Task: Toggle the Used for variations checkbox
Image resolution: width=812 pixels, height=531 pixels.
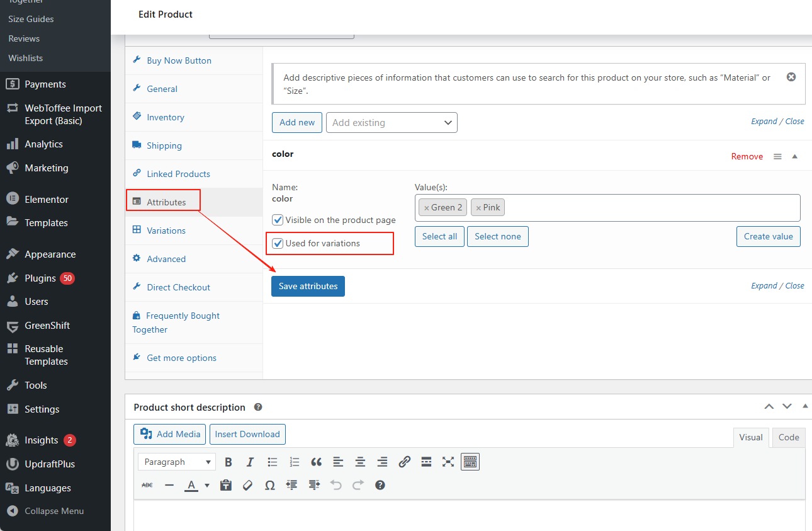Action: pyautogui.click(x=278, y=243)
